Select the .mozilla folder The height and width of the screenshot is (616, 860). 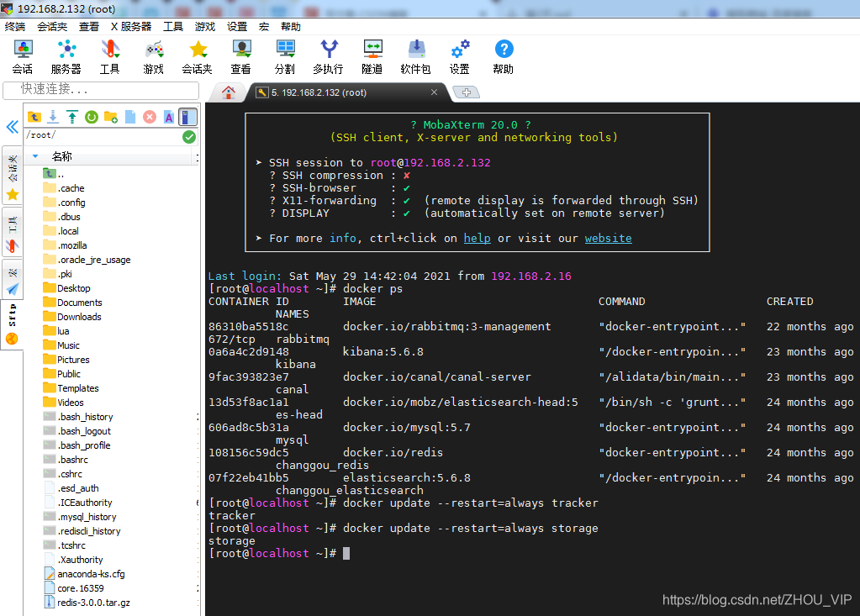[65, 245]
